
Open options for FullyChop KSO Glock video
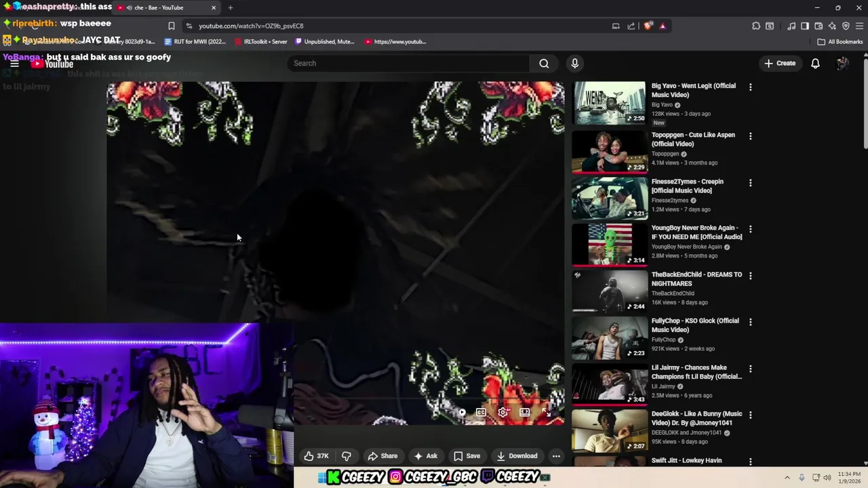[x=750, y=322]
